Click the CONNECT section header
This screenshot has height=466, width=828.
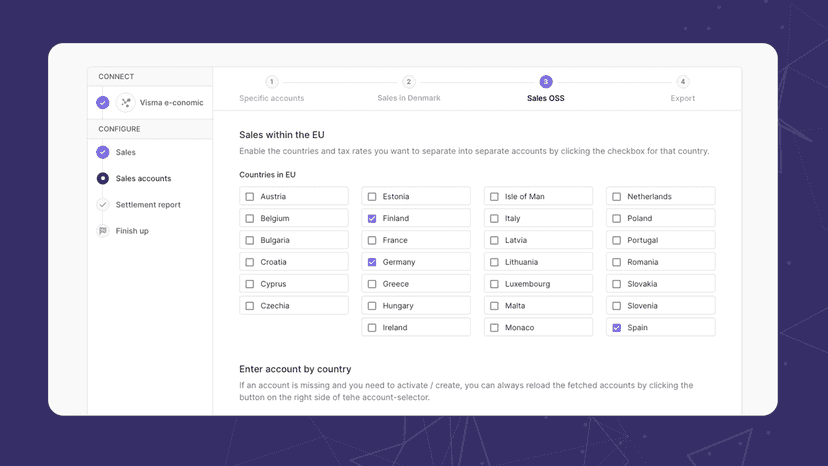116,77
